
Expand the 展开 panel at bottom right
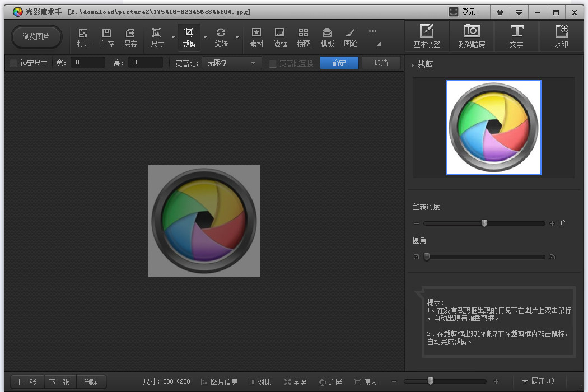[x=538, y=381]
